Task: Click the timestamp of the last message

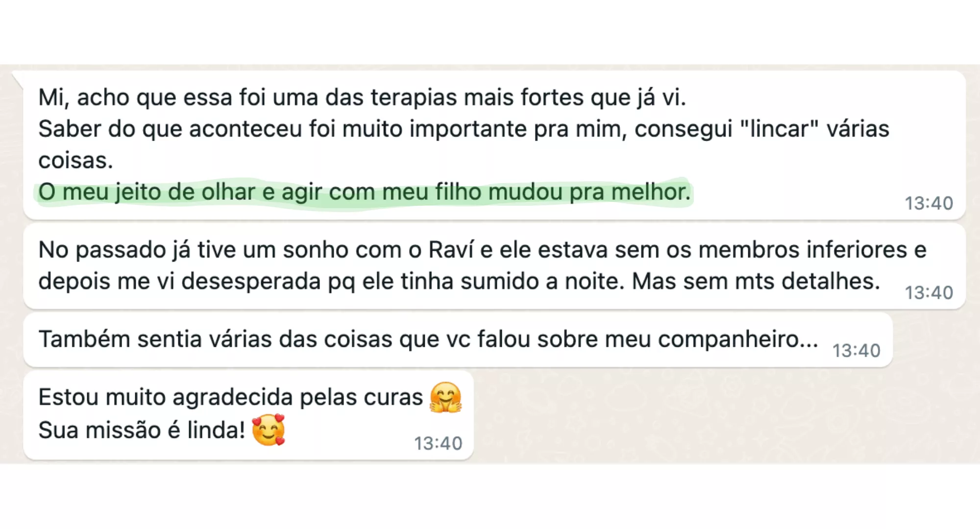Action: coord(438,443)
